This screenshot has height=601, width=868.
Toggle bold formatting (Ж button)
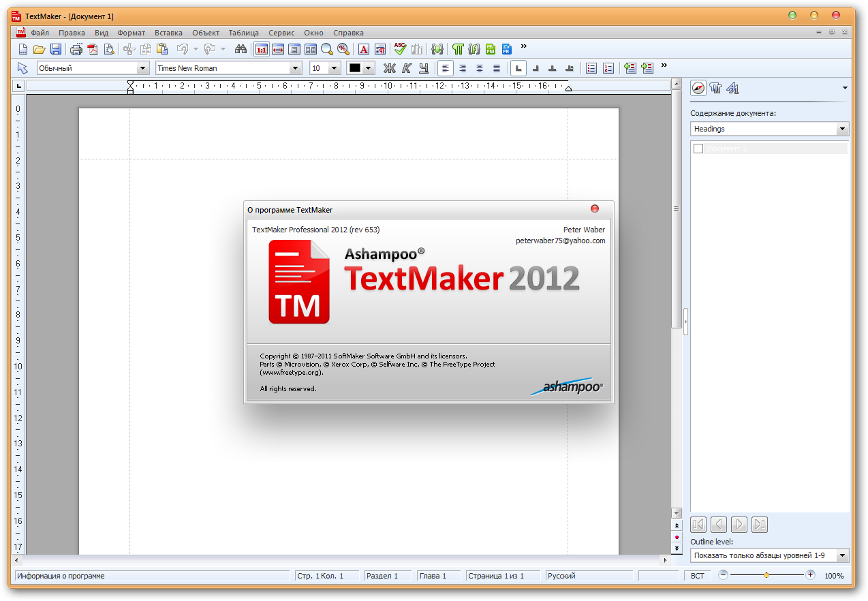389,68
